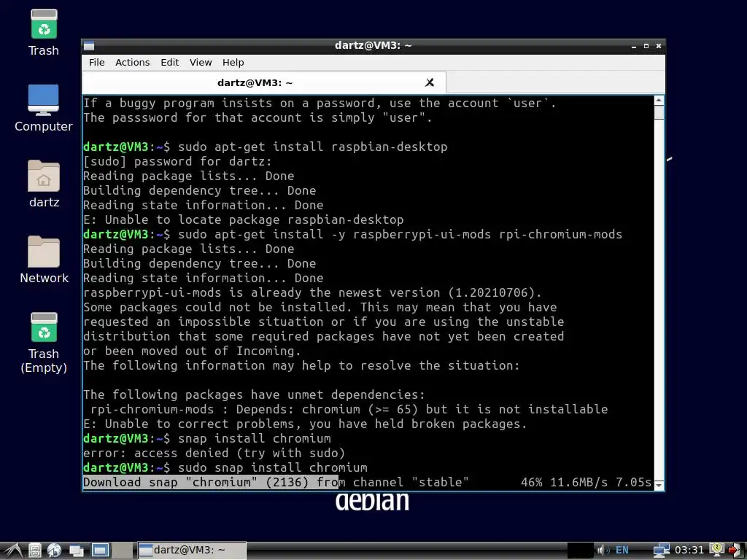The width and height of the screenshot is (747, 560).
Task: Click 'The following information may help' line
Action: 301,366
